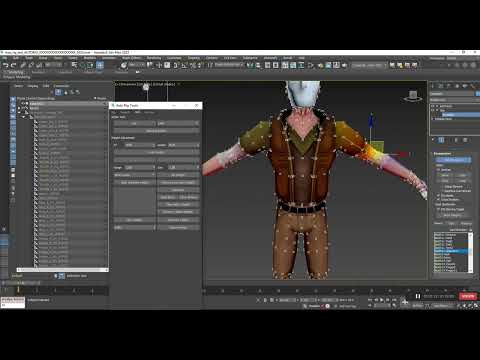Activate the Select and Link tool
This screenshot has width=480, height=360.
[x=23, y=65]
